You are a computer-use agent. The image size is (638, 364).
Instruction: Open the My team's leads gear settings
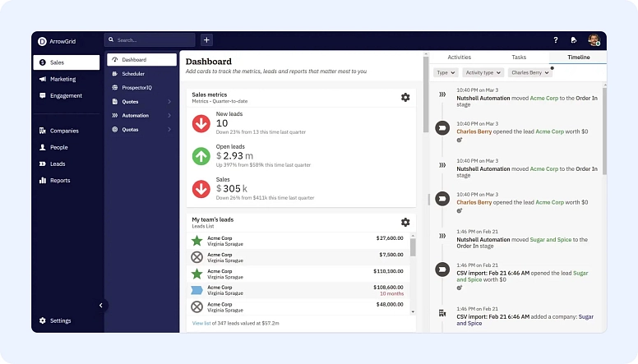pos(405,223)
